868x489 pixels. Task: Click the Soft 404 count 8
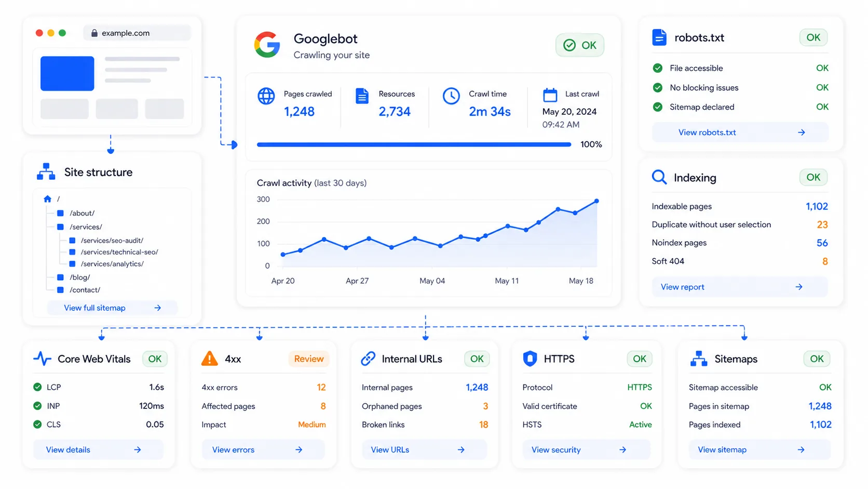(825, 261)
